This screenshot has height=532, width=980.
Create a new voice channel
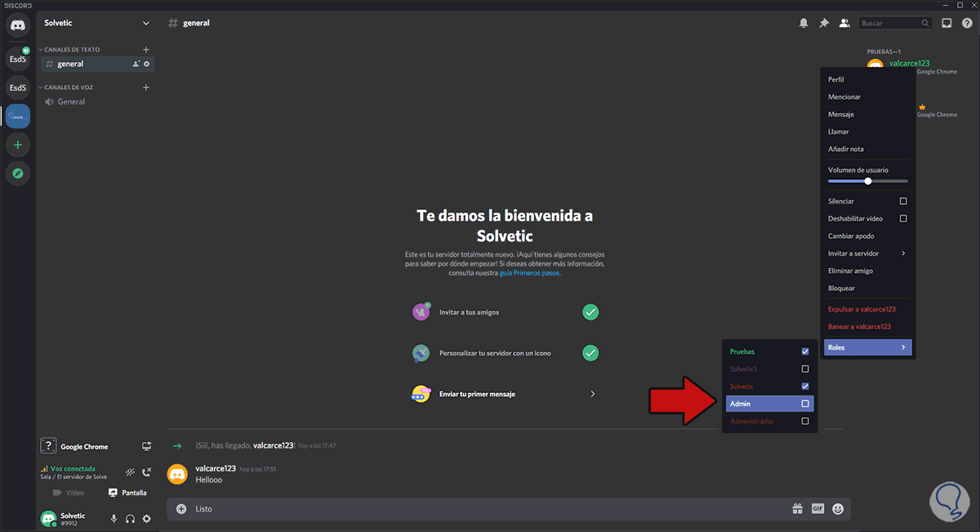[x=146, y=87]
